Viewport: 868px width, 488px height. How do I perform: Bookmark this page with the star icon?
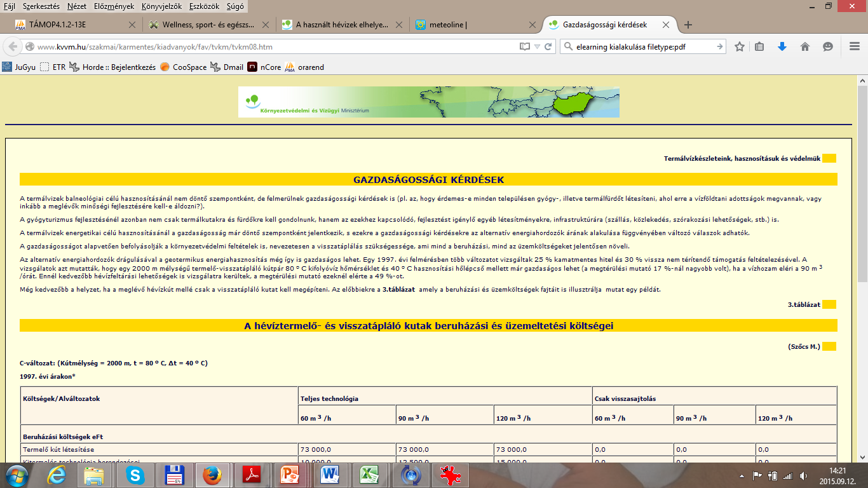point(740,46)
